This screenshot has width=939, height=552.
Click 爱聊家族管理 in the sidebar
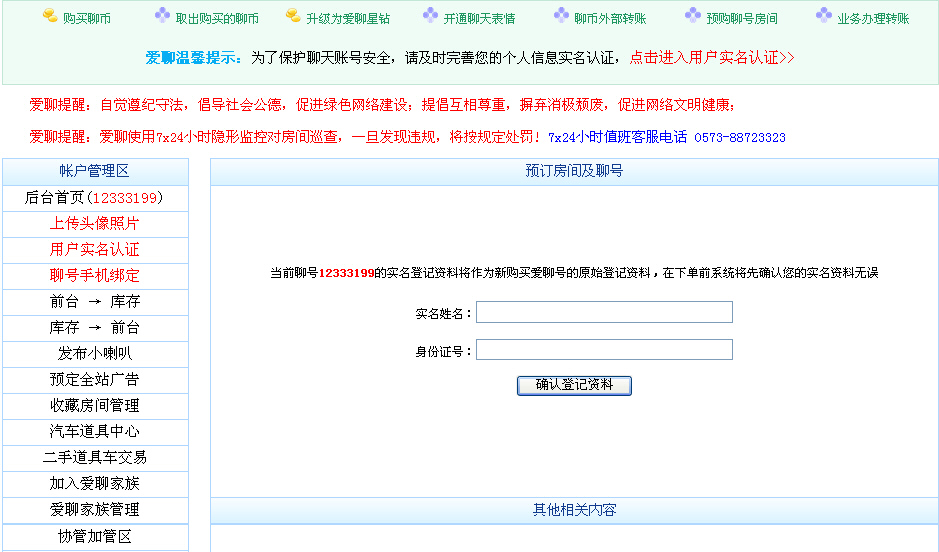[94, 510]
